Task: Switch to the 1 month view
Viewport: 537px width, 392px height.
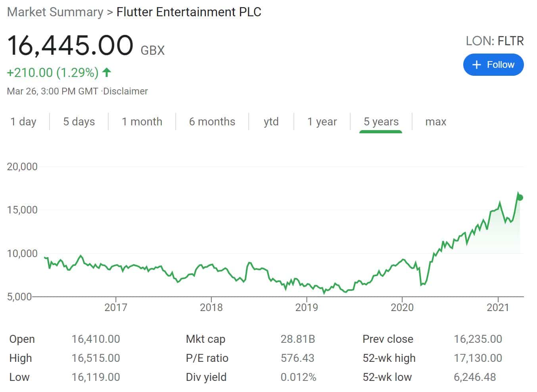Action: (142, 122)
